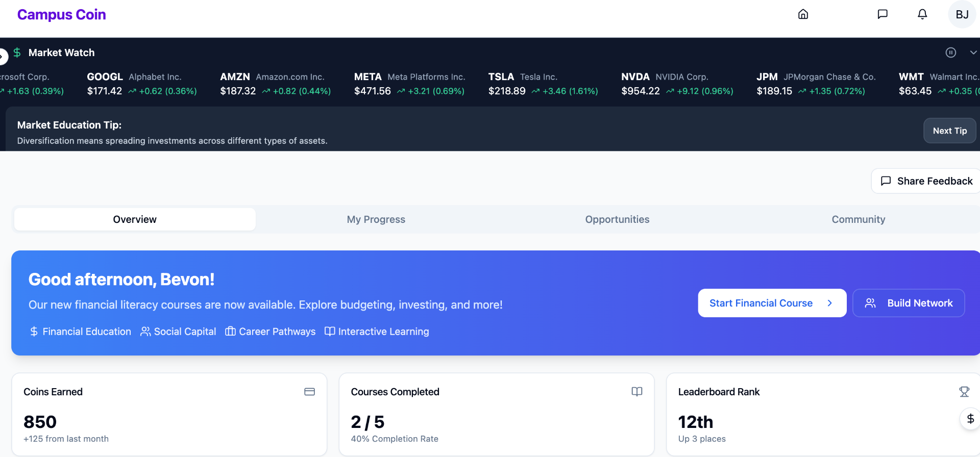This screenshot has height=457, width=980.
Task: Click the Next Tip button
Action: [x=949, y=131]
